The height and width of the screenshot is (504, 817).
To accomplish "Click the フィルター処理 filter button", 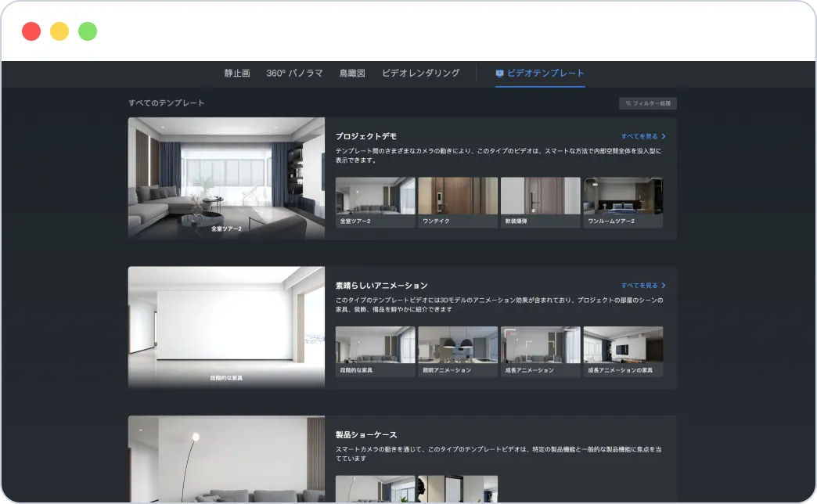I will (x=648, y=103).
